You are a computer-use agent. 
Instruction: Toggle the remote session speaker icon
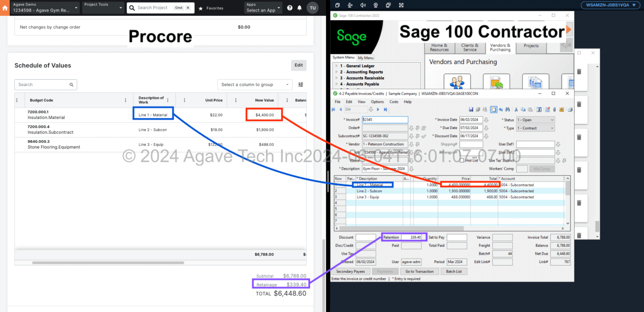point(363,5)
